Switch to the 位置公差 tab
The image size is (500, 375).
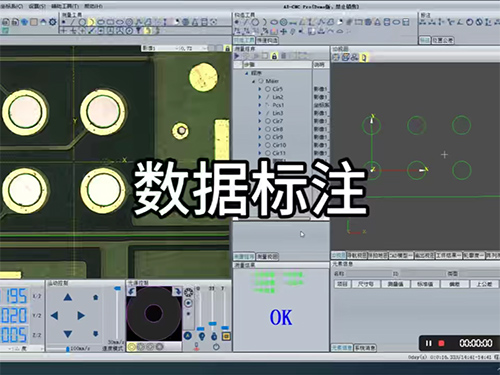[443, 40]
